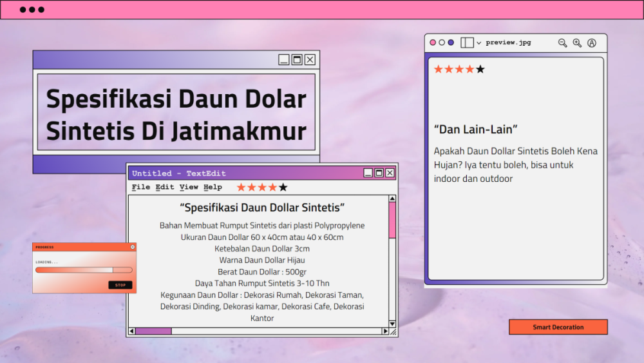Click the purple dot in preview.jpg title bar
This screenshot has width=644, height=363.
(x=451, y=43)
